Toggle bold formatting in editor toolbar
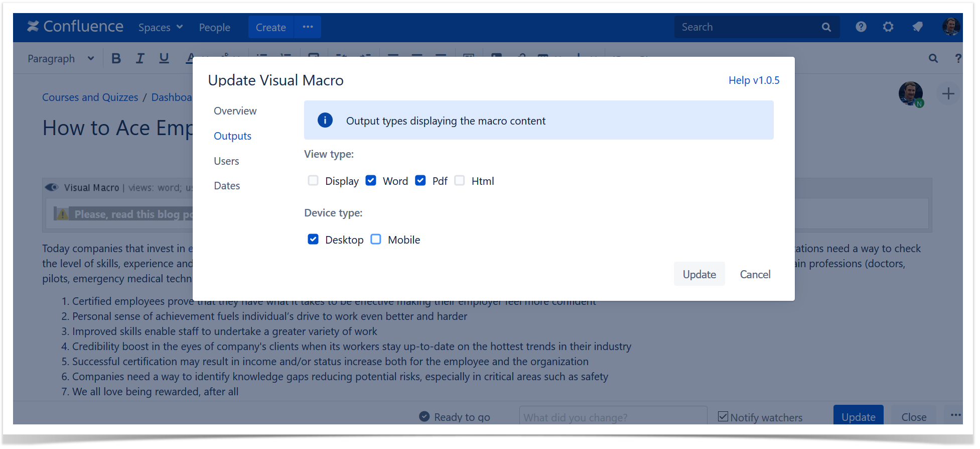 coord(116,58)
